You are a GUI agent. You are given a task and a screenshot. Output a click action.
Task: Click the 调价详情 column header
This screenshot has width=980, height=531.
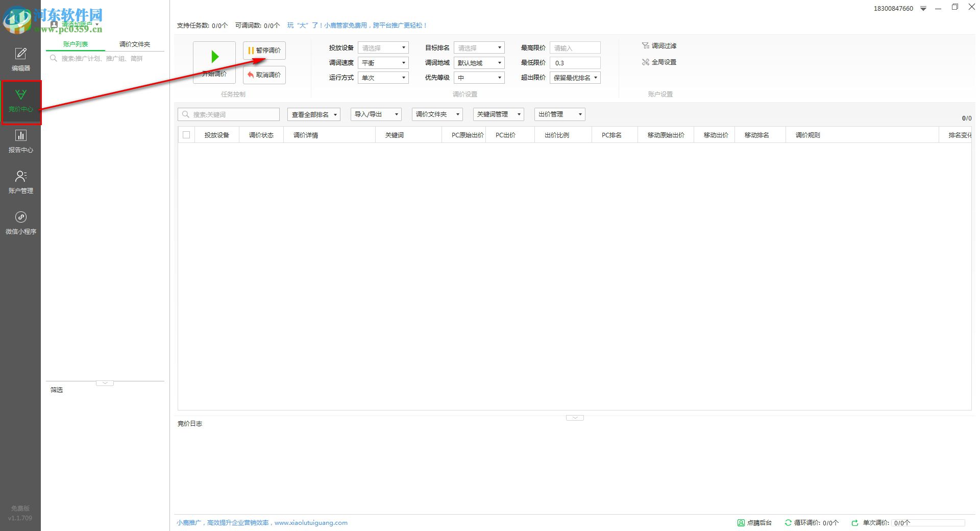[329, 135]
